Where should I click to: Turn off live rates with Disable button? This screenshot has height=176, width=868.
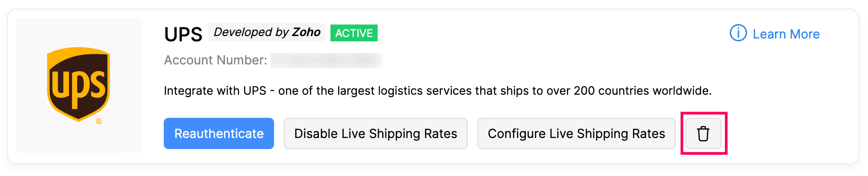[376, 134]
